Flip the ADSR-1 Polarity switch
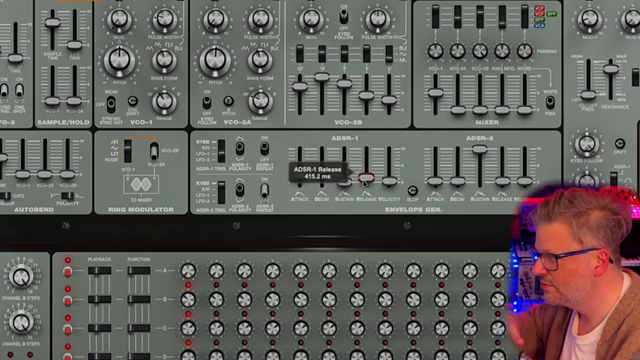 click(240, 148)
